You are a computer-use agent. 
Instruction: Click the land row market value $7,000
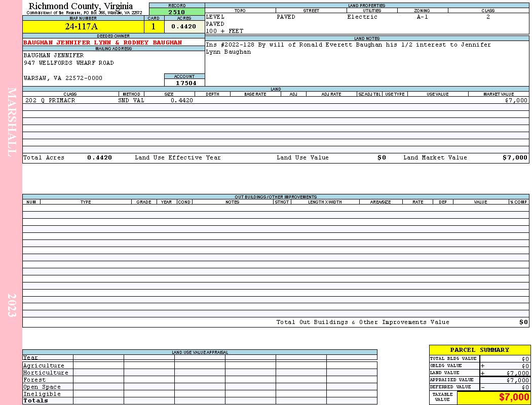[516, 101]
